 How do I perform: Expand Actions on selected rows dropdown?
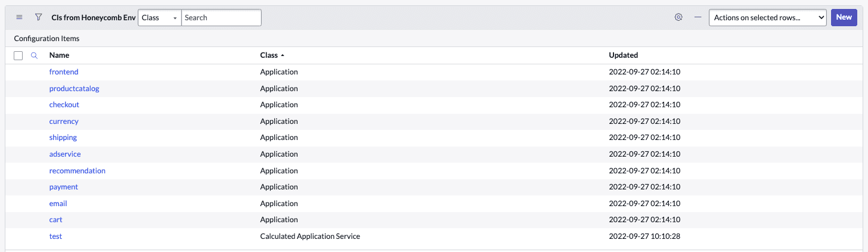coord(767,18)
